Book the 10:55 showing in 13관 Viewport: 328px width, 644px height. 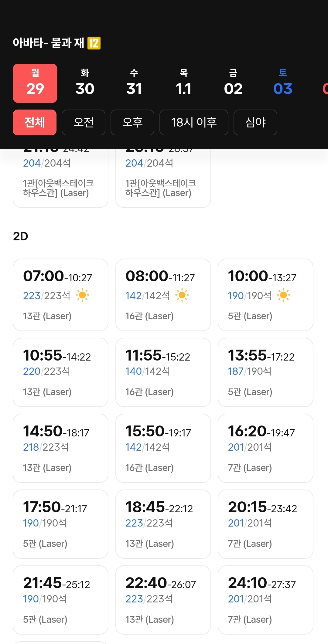click(60, 372)
